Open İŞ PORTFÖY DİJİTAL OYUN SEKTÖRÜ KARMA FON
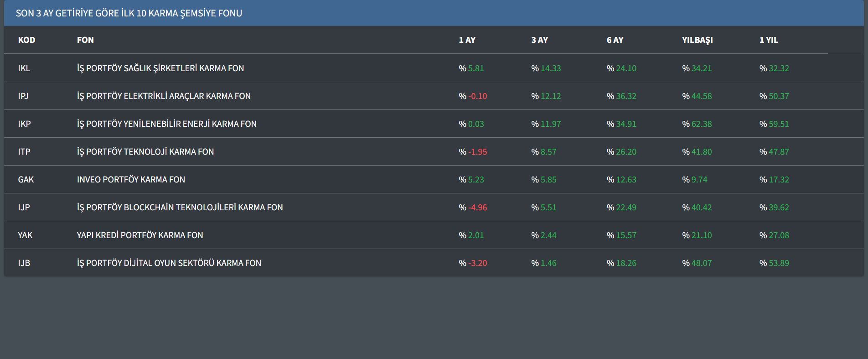This screenshot has height=359, width=868. (169, 263)
